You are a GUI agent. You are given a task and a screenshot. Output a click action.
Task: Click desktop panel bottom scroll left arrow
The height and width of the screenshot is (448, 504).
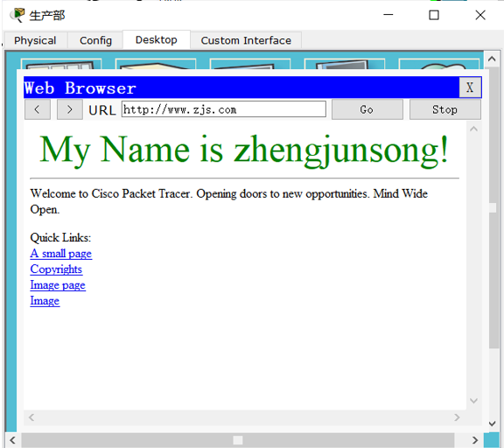13,440
